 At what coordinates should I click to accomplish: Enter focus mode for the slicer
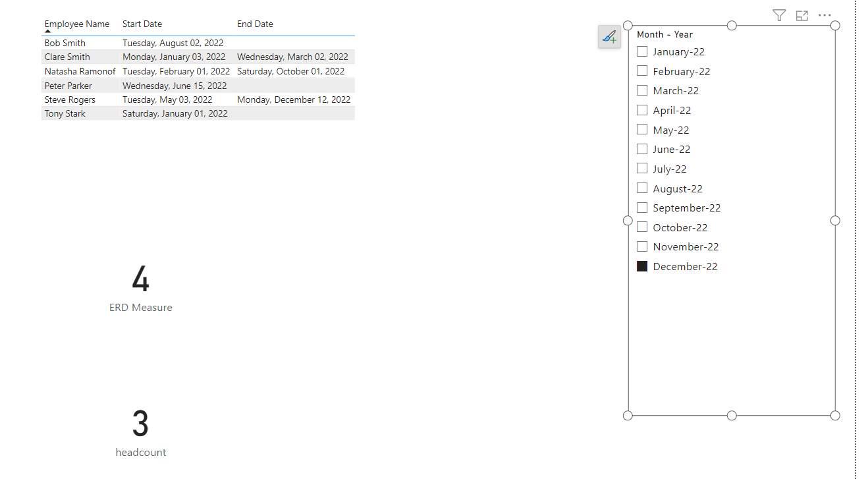pos(801,15)
